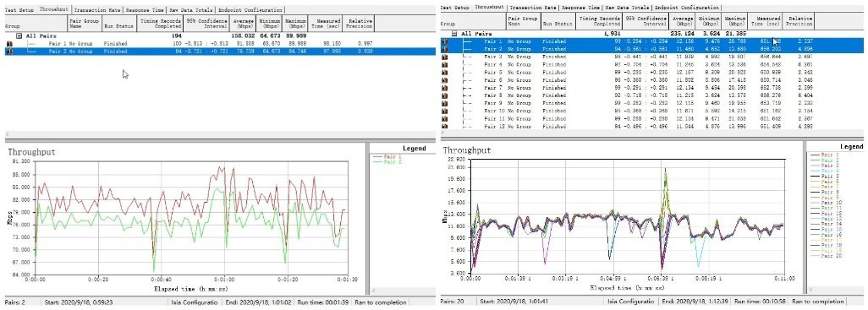This screenshot has height=310, width=868.
Task: Sort by Run Status column in left window
Action: (x=119, y=24)
